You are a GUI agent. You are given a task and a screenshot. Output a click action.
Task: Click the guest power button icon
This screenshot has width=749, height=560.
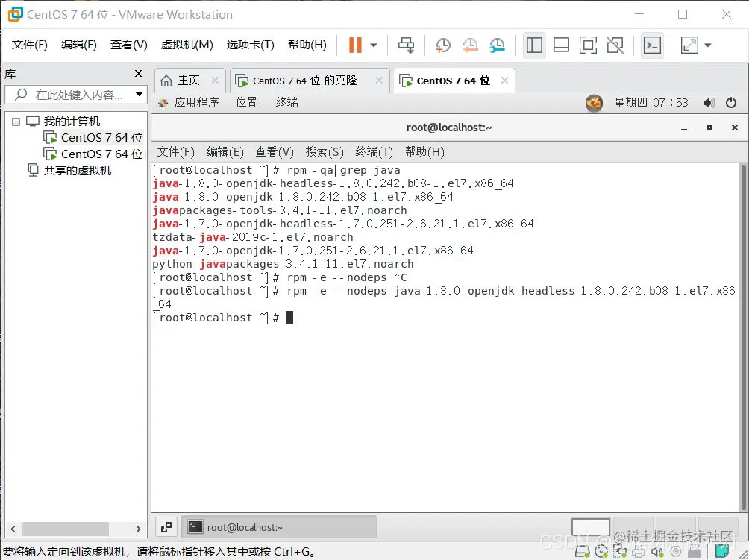[731, 103]
